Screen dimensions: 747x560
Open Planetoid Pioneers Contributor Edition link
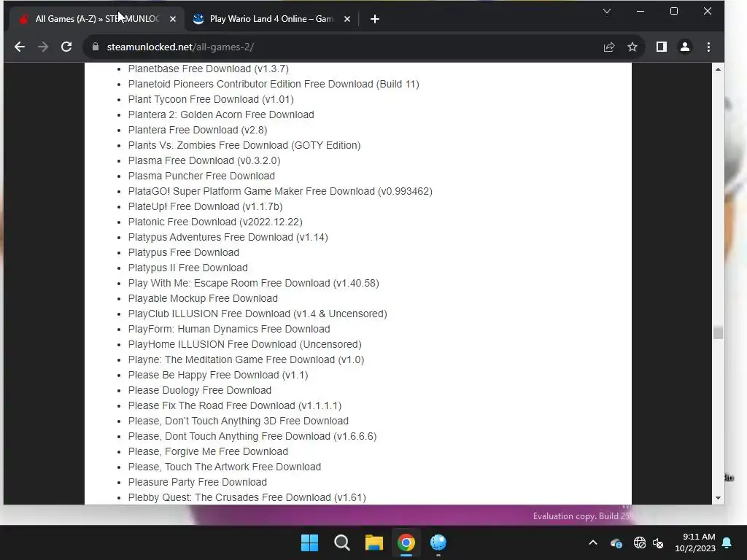(x=274, y=84)
